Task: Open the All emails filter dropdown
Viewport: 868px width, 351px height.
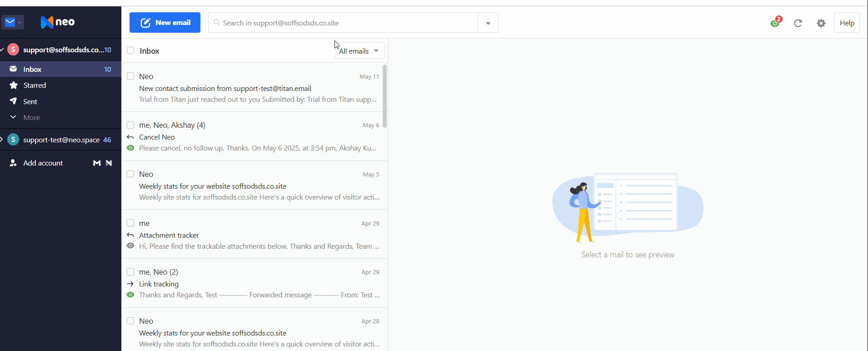Action: 360,50
